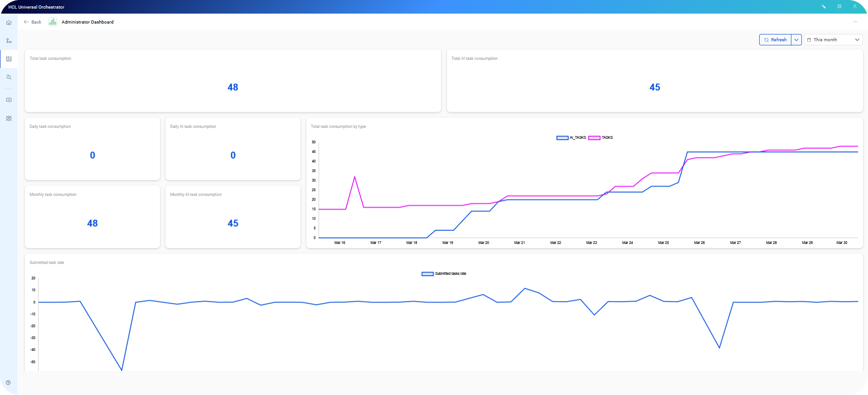The image size is (868, 395).
Task: Open the apps grid icon in header
Action: pyautogui.click(x=839, y=6)
